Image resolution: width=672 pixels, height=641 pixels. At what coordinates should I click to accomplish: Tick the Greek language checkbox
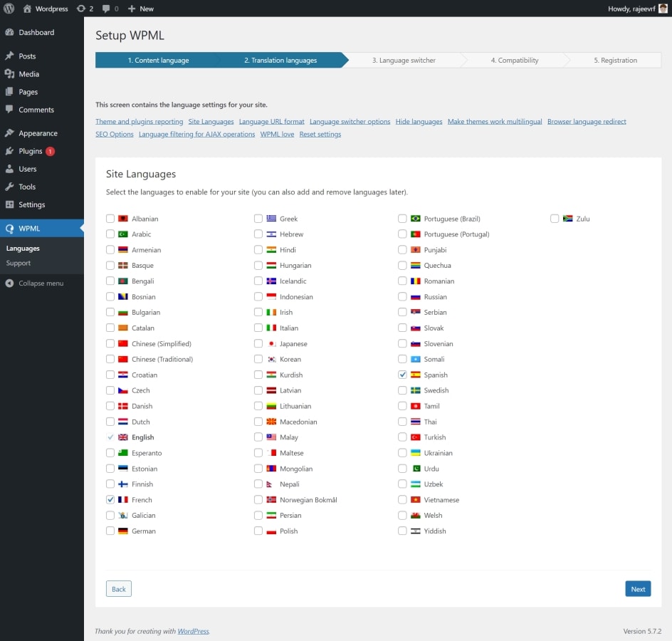pyautogui.click(x=258, y=219)
